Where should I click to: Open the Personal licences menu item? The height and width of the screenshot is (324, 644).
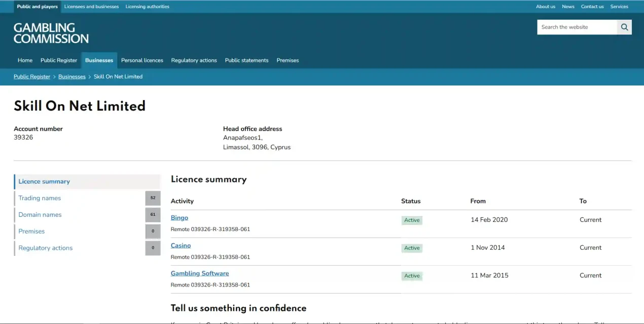coord(142,60)
